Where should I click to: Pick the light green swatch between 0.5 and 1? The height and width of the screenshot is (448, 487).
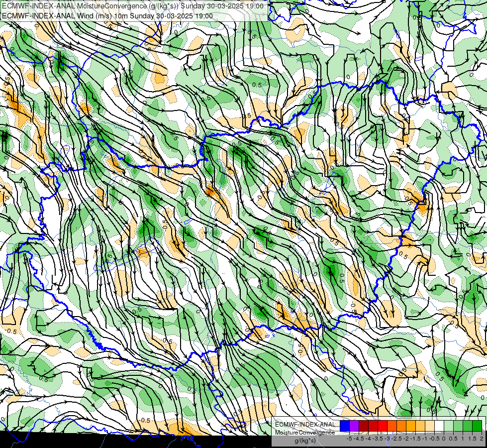tap(458, 426)
